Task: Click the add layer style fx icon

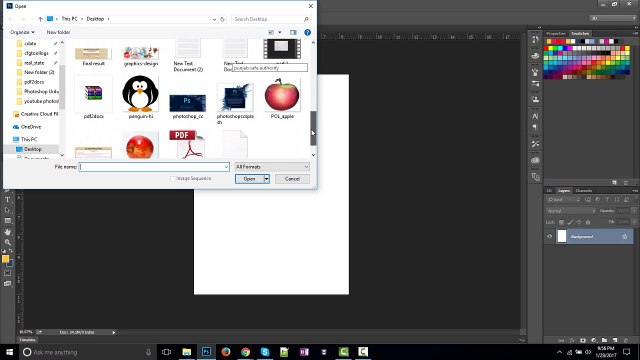Action: pos(572,340)
